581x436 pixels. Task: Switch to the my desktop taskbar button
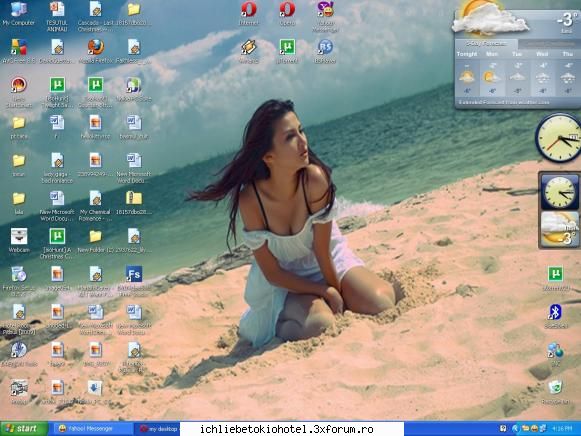[x=157, y=429]
